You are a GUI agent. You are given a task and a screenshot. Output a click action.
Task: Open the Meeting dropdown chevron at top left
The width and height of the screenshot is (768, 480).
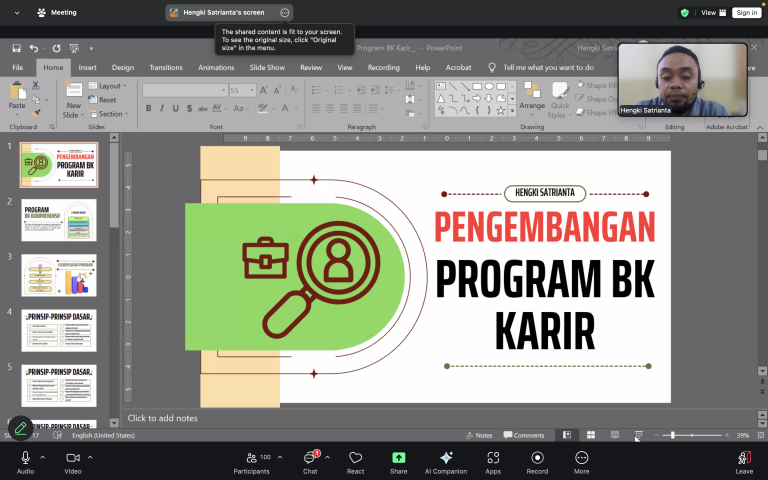pyautogui.click(x=17, y=13)
